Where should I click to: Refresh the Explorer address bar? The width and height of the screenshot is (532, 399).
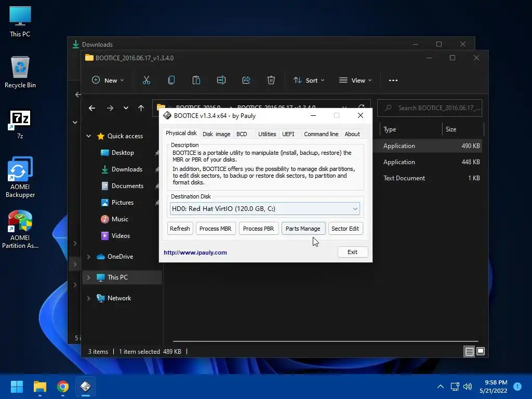pyautogui.click(x=362, y=106)
